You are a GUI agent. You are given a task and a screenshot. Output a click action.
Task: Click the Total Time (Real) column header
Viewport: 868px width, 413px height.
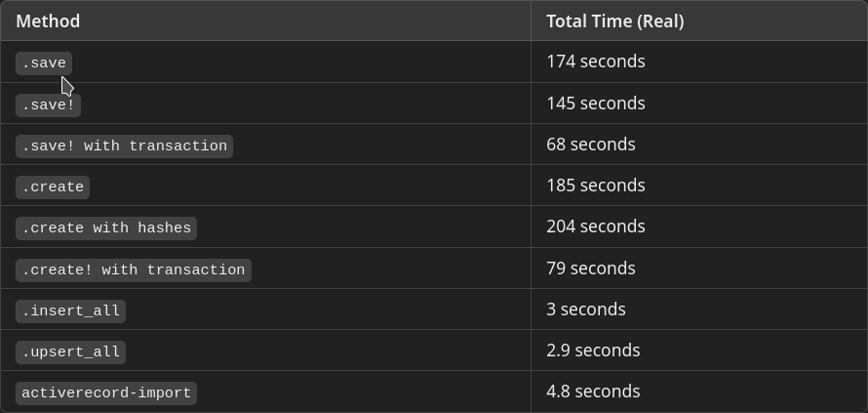(x=614, y=21)
